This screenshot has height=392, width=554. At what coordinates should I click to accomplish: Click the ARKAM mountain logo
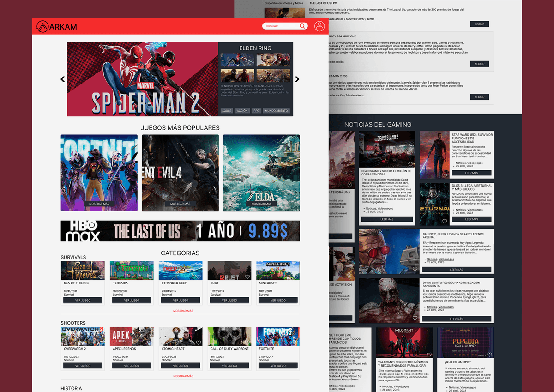[x=43, y=26]
